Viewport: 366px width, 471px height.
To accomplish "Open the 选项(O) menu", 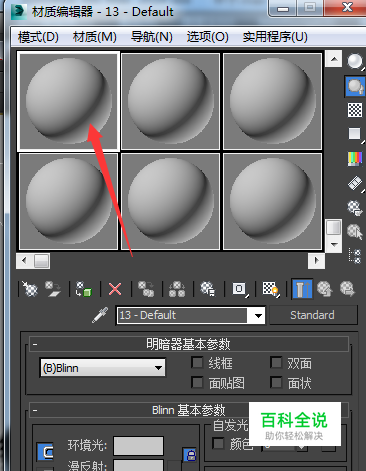I will click(207, 37).
